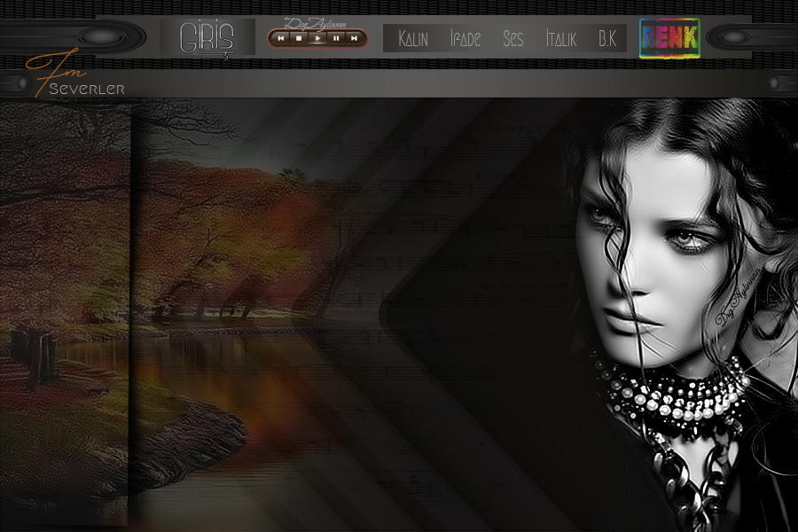This screenshot has width=798, height=532.
Task: Click the GİRİŞ login button
Action: pos(207,37)
